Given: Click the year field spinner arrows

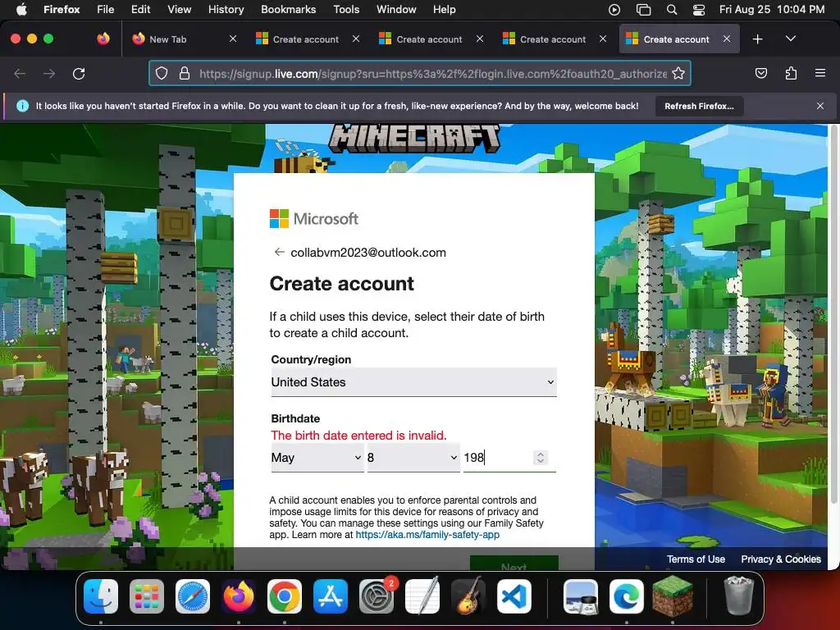Looking at the screenshot, I should tap(541, 458).
